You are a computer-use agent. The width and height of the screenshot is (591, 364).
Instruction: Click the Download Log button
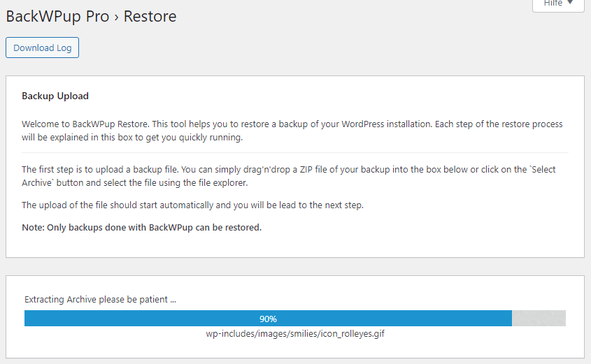tap(42, 48)
